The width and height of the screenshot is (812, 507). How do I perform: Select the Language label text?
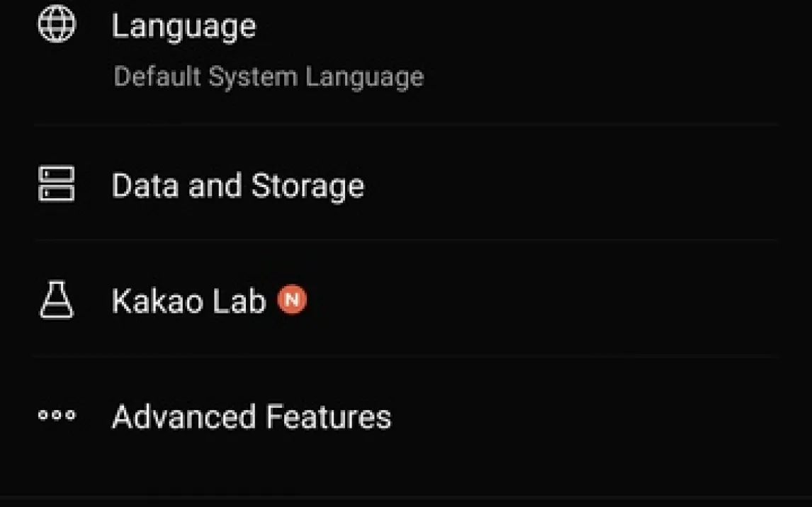click(x=184, y=27)
